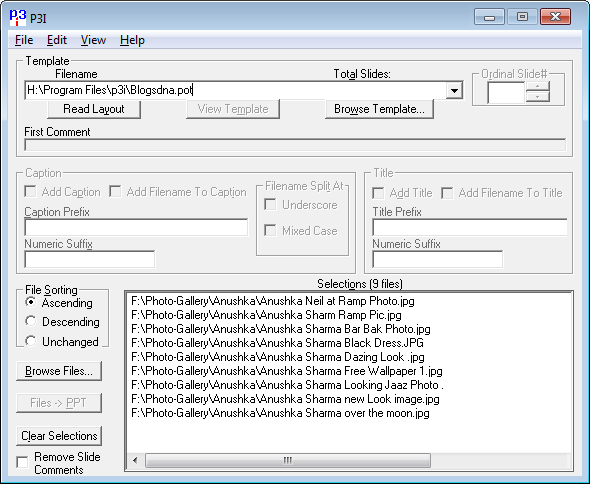591x485 pixels.
Task: Select 'Anushka Sharma Free Wallpaper 1.jpg' entry
Action: (287, 371)
